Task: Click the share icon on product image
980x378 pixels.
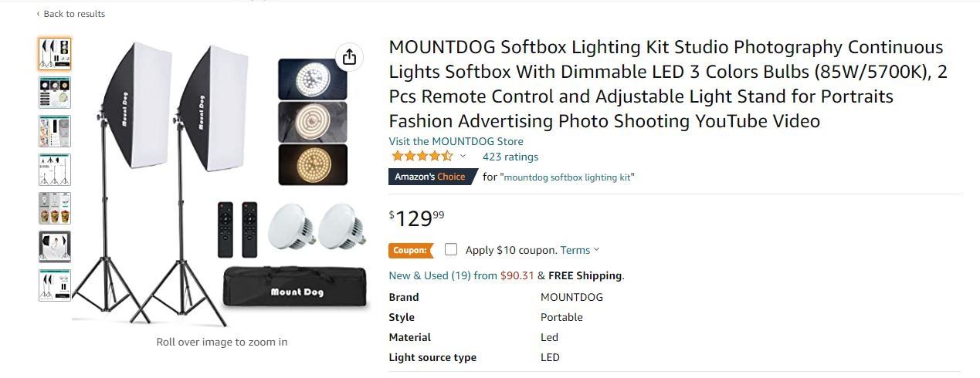Action: click(349, 57)
